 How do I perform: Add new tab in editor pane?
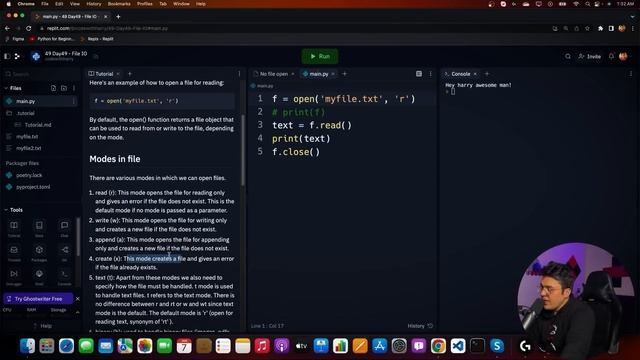pyautogui.click(x=344, y=74)
